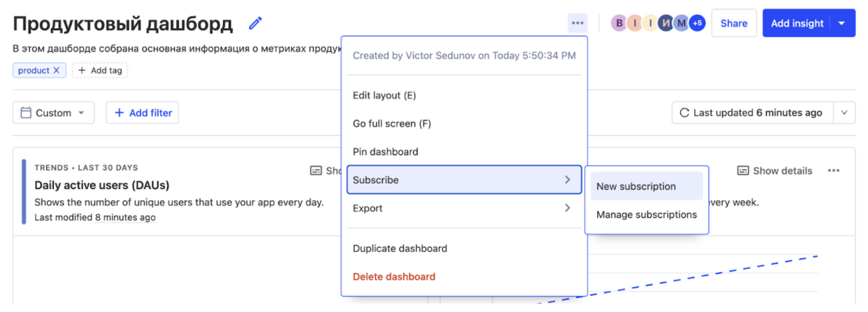Screen dimensions: 868x312
Task: Click the +5 collaborators avatar badge
Action: (x=697, y=23)
